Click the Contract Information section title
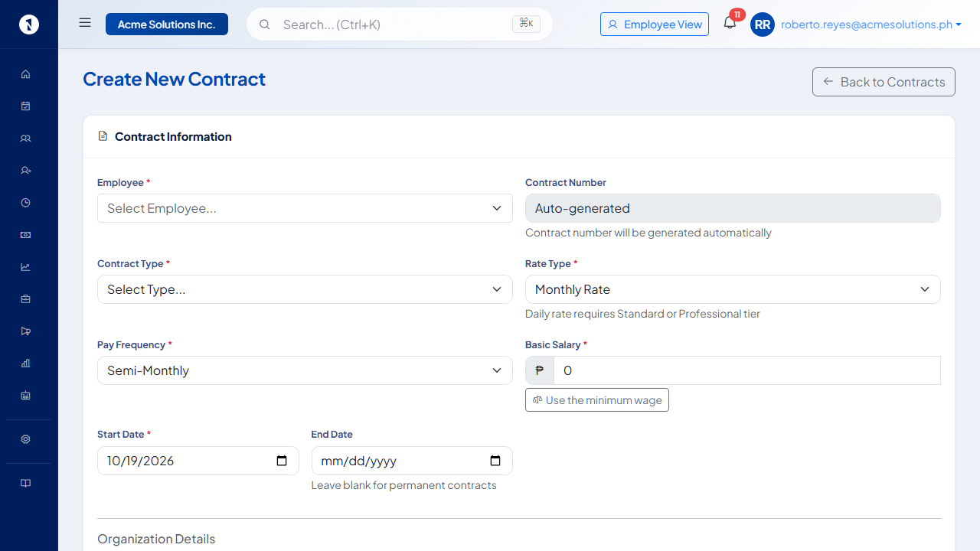The height and width of the screenshot is (551, 980). (173, 136)
